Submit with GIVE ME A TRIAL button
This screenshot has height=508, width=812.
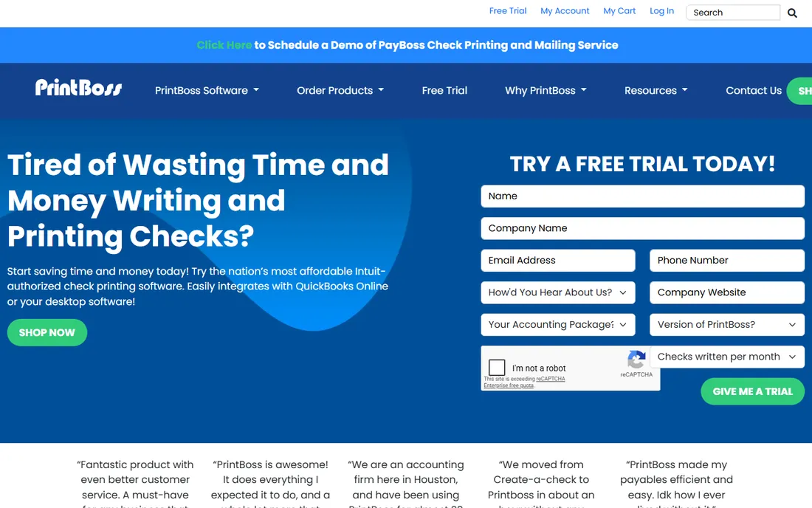click(x=752, y=391)
